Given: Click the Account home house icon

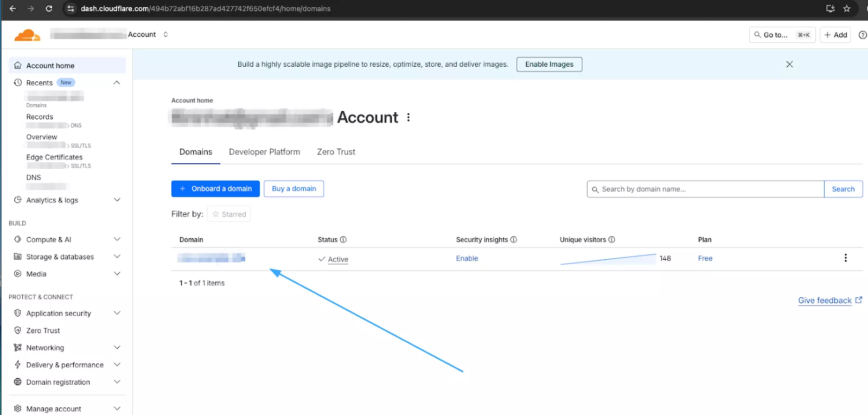Looking at the screenshot, I should pyautogui.click(x=18, y=66).
